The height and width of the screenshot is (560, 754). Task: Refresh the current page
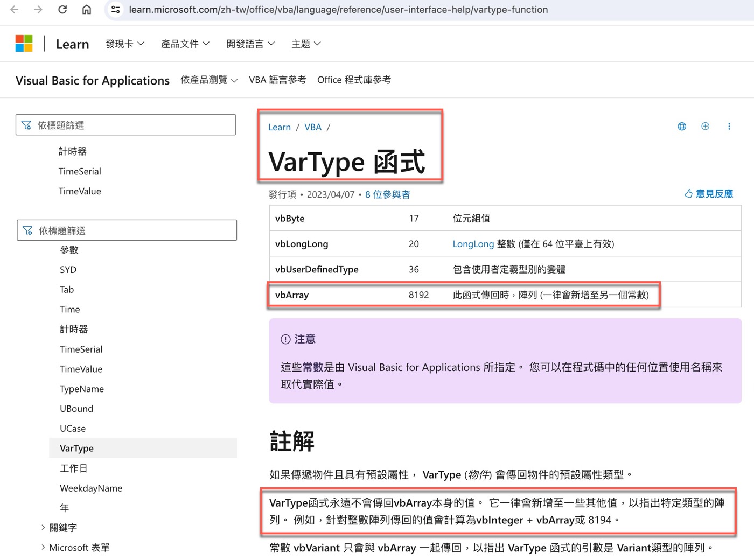click(62, 9)
